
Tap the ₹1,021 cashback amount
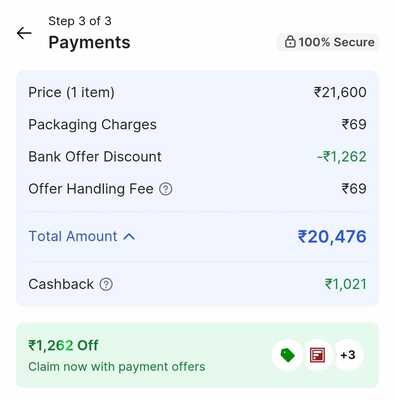[x=346, y=284]
